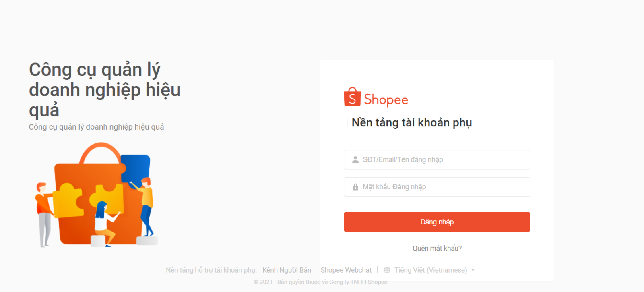Click the orange Shopee bag logo icon

(352, 97)
